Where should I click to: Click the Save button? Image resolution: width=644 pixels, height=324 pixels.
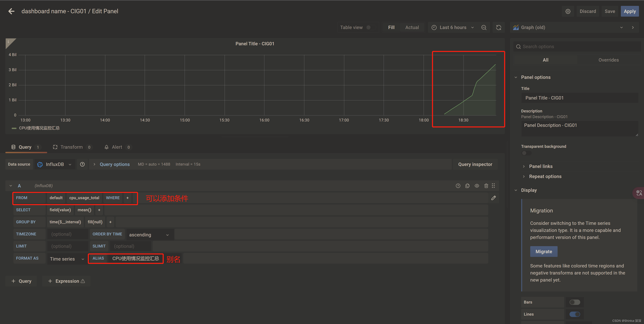click(610, 11)
